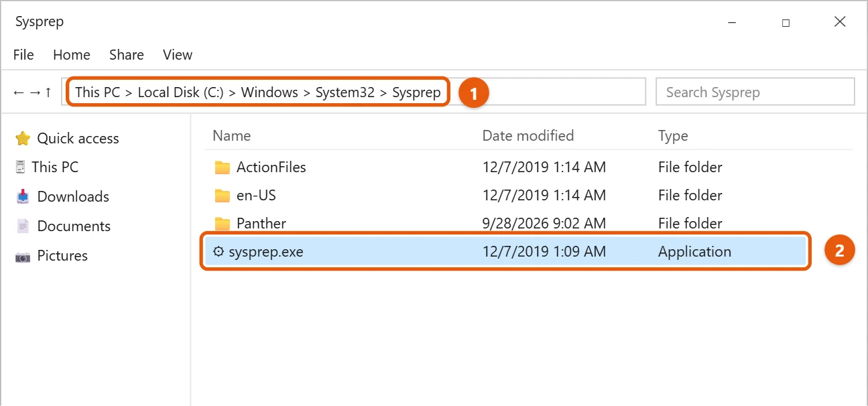Click the en-US date modified cell

pos(544,195)
